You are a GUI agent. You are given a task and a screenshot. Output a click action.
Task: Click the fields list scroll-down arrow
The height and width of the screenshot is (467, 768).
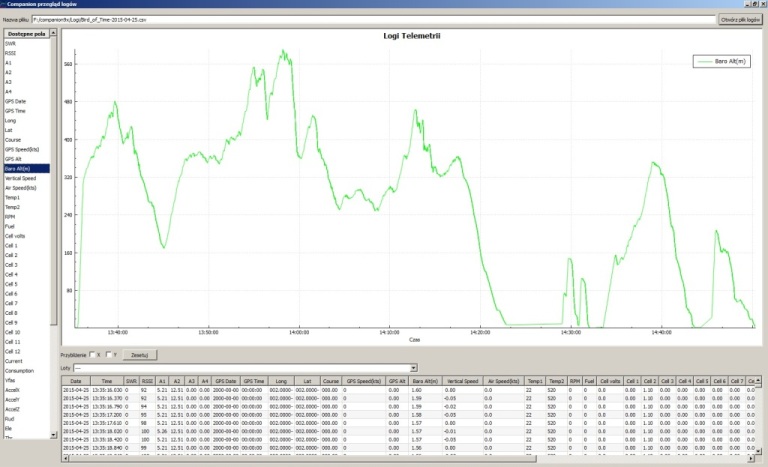pyautogui.click(x=53, y=435)
